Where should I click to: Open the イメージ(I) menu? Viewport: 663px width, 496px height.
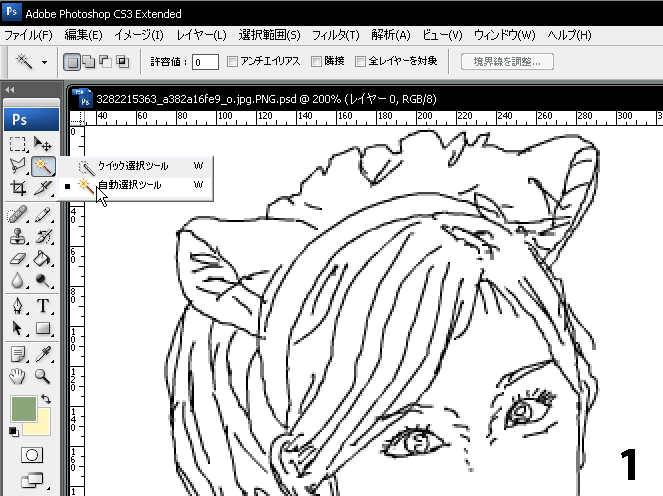point(139,35)
